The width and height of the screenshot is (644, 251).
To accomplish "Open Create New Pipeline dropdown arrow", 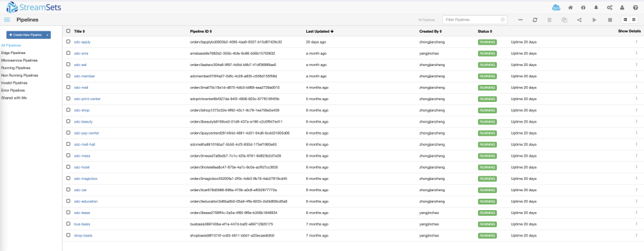I will (48, 35).
